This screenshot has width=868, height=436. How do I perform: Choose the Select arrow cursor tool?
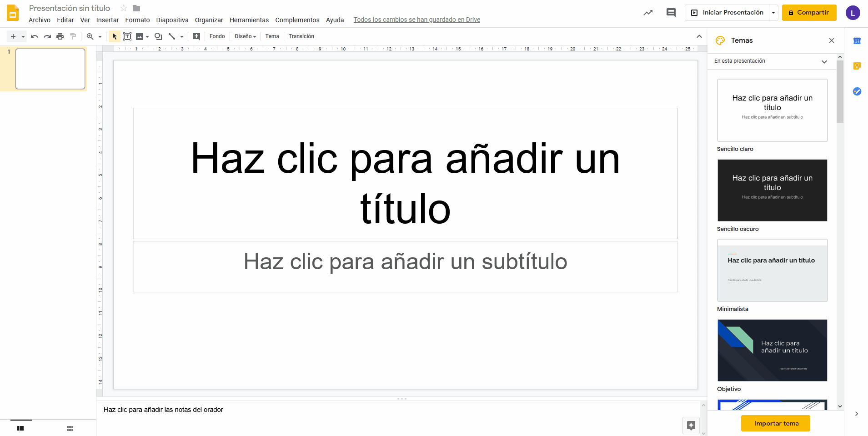115,36
